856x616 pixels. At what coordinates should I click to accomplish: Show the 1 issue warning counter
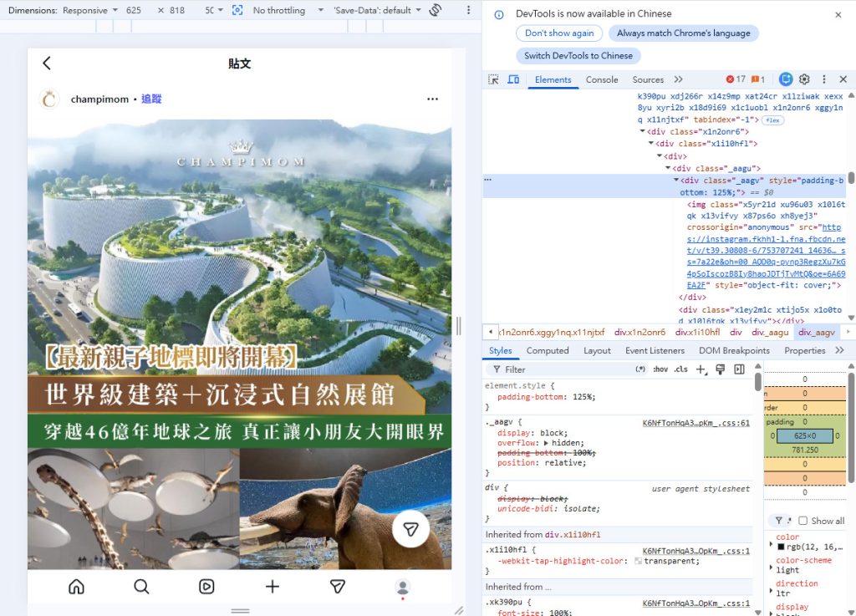pos(757,79)
